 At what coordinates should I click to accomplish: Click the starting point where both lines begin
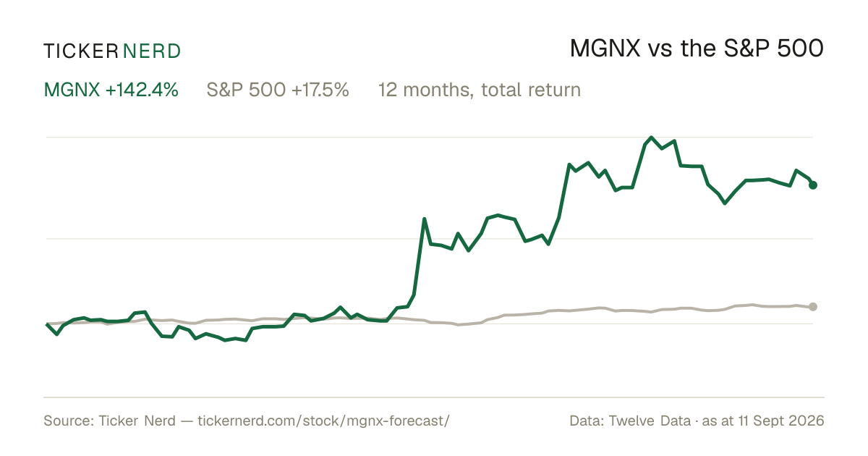47,324
